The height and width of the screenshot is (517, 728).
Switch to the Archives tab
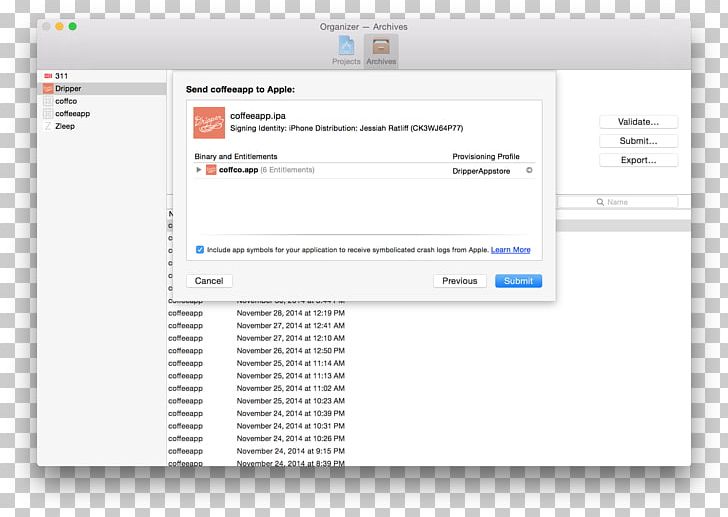pos(381,51)
